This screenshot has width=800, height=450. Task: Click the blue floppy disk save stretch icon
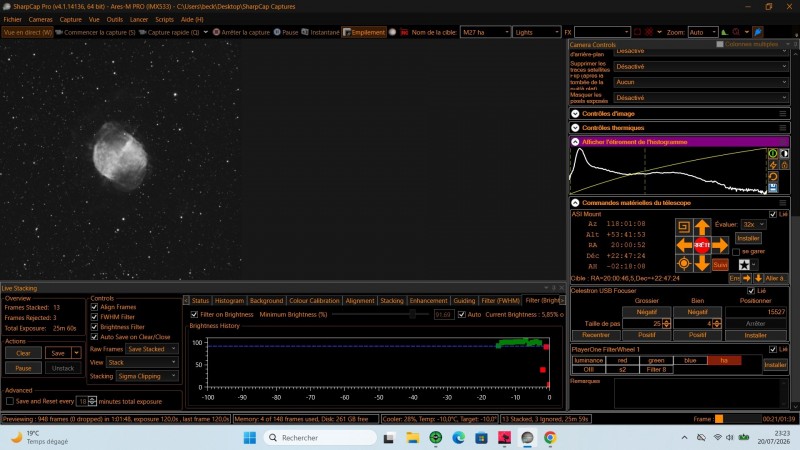coord(773,188)
